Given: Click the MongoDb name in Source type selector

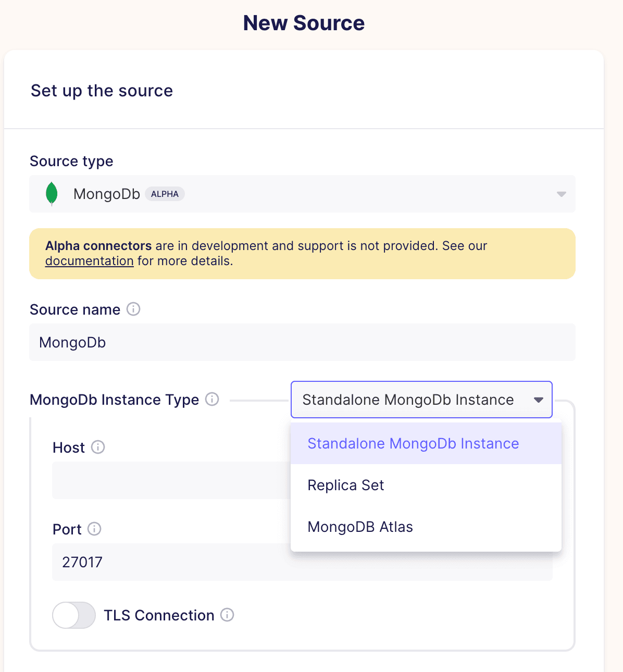Looking at the screenshot, I should (x=107, y=194).
